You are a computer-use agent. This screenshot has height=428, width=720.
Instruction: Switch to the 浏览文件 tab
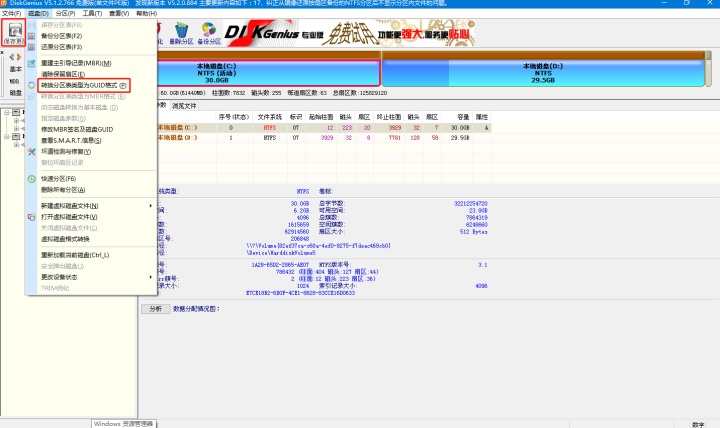tap(184, 106)
